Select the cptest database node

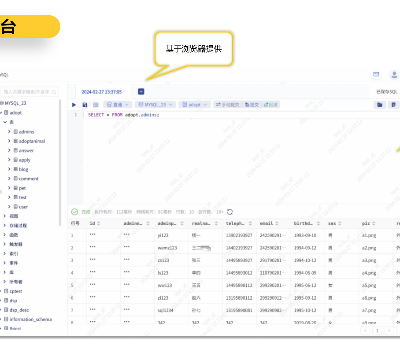(x=16, y=291)
